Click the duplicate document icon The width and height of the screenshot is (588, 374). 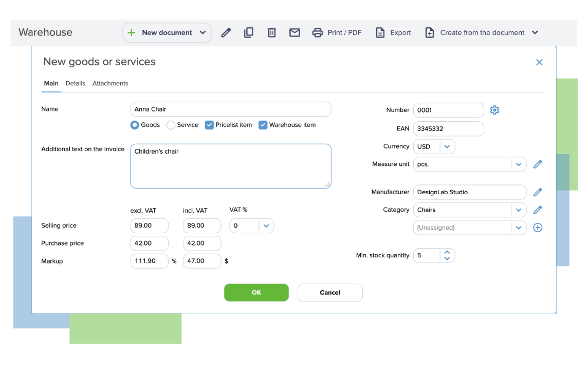[x=249, y=33]
